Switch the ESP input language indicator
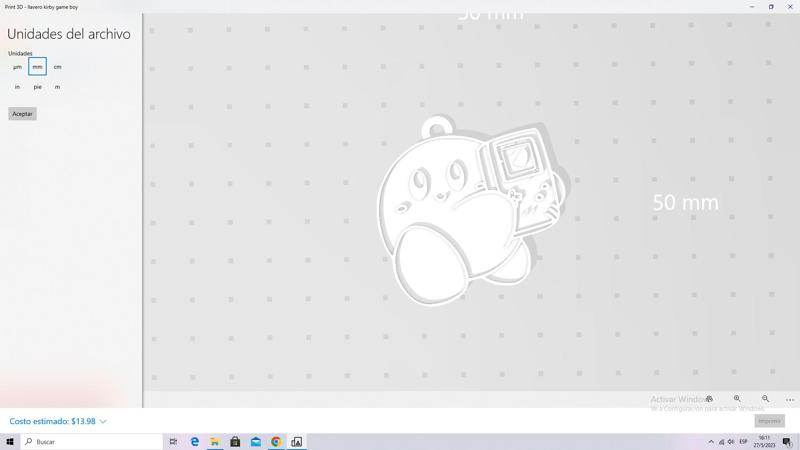 (743, 442)
